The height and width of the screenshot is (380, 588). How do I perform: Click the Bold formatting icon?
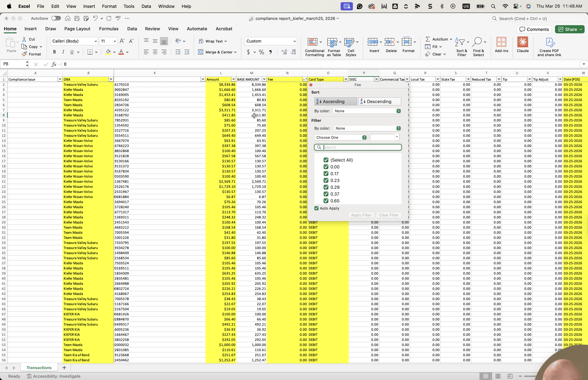[55, 52]
